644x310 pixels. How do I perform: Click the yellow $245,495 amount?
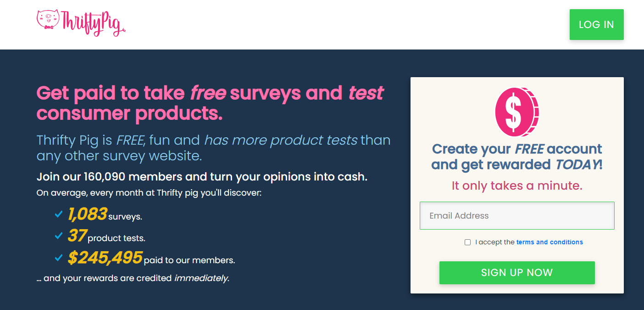click(105, 258)
